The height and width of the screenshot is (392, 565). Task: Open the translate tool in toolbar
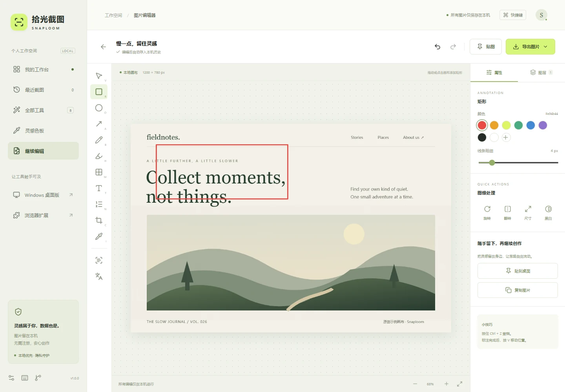click(x=99, y=276)
